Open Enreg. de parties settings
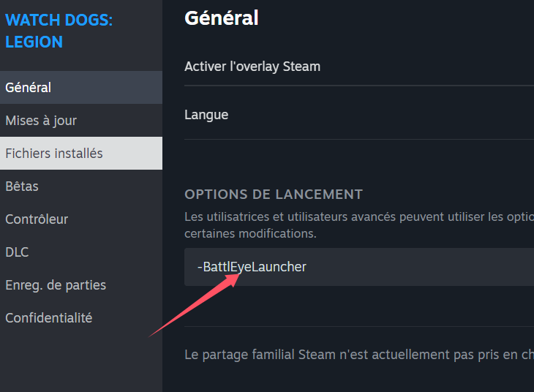Screen dimensions: 534x392 (x=81, y=285)
